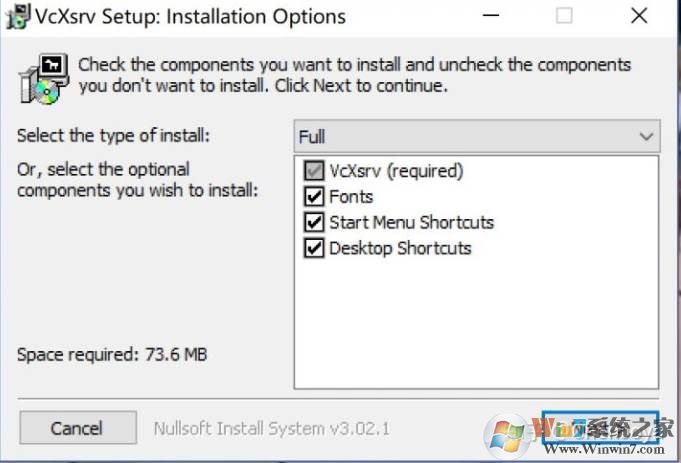Minimize the VcXsrv Setup window

(490, 17)
